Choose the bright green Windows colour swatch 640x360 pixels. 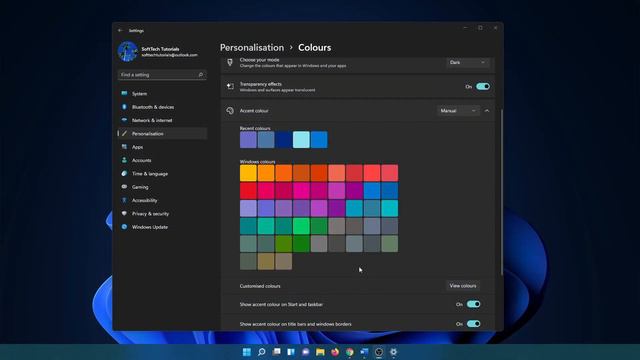(x=301, y=226)
